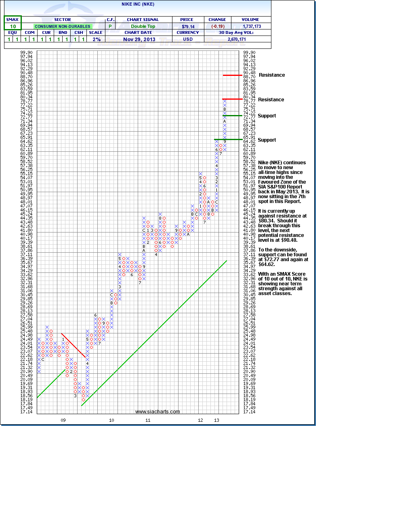Image resolution: width=395 pixels, height=532 pixels.
Task: Click the NIKE INC (NKE) chart title
Action: click(x=138, y=4)
